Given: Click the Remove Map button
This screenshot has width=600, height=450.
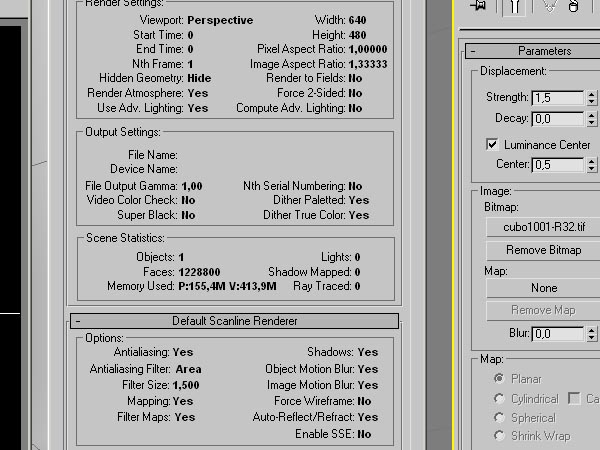Looking at the screenshot, I should click(543, 310).
